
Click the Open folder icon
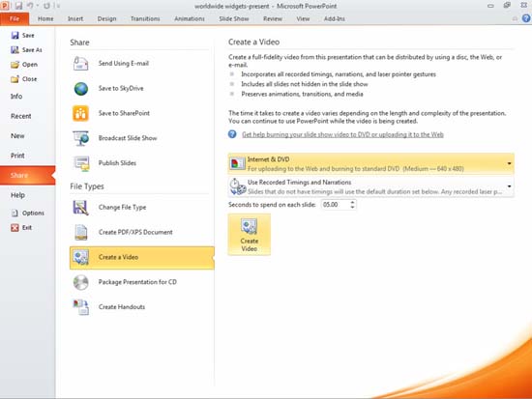15,65
